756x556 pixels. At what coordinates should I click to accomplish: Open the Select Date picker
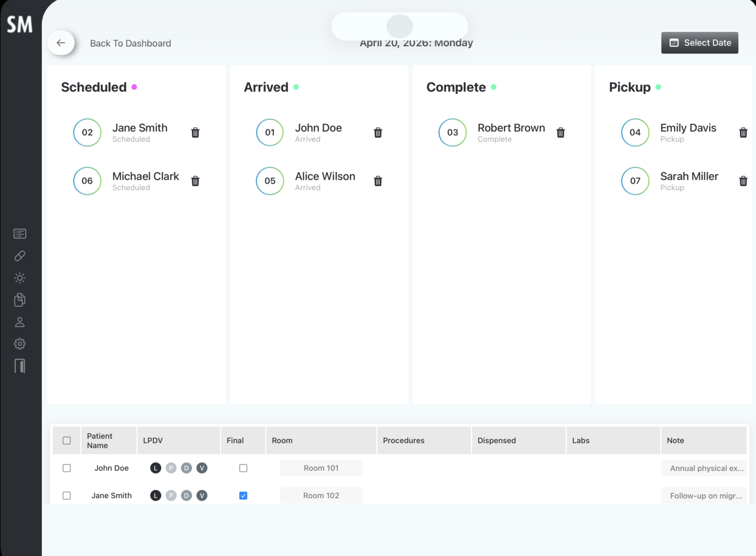(x=700, y=43)
